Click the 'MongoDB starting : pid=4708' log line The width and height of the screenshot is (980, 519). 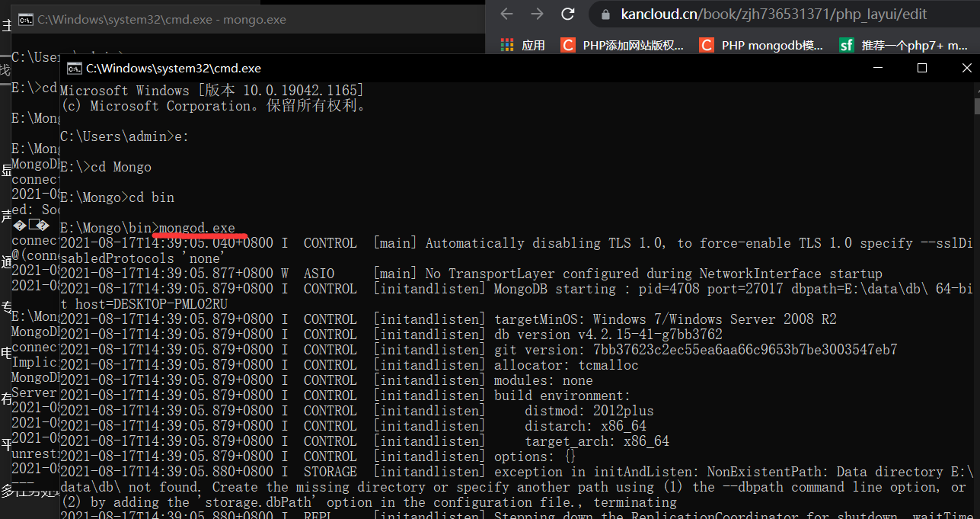coord(517,289)
